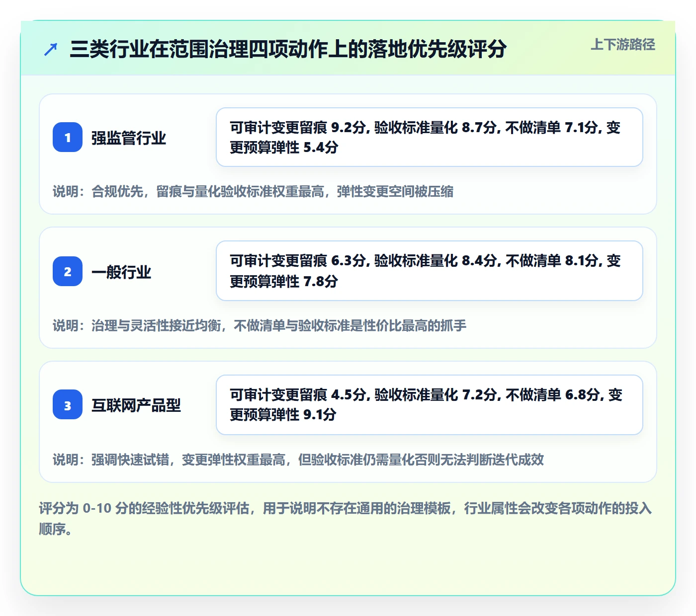
Task: Click the note 说明：治理与灵活性接近均衡
Action: coord(260,325)
